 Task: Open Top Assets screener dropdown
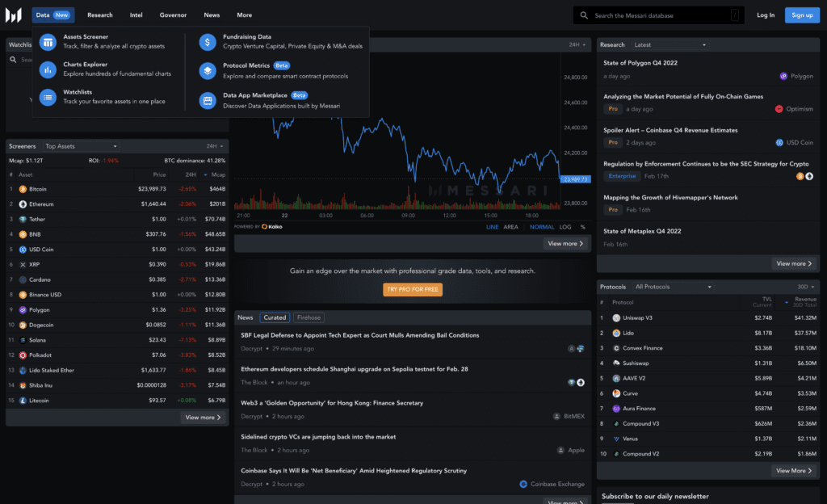[x=82, y=146]
